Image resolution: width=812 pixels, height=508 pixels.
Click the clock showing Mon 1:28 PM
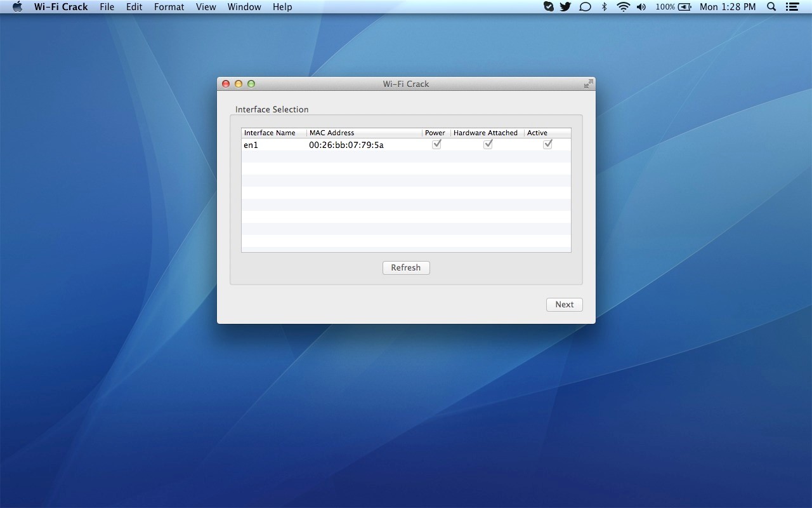coord(728,7)
